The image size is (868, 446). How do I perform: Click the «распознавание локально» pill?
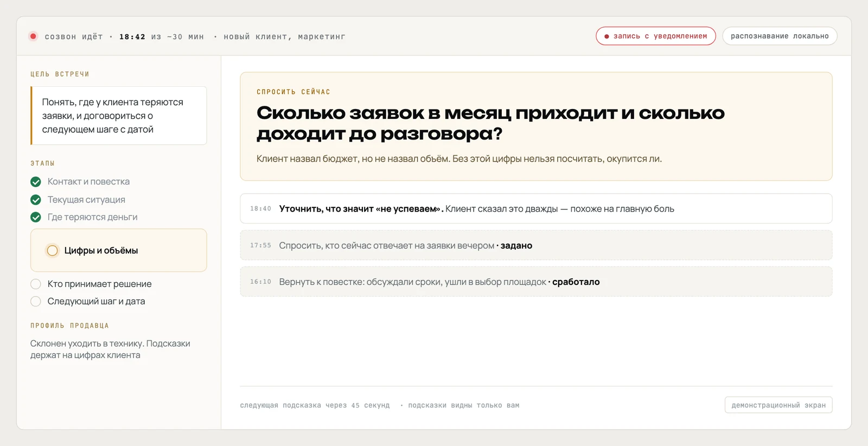[x=780, y=36]
